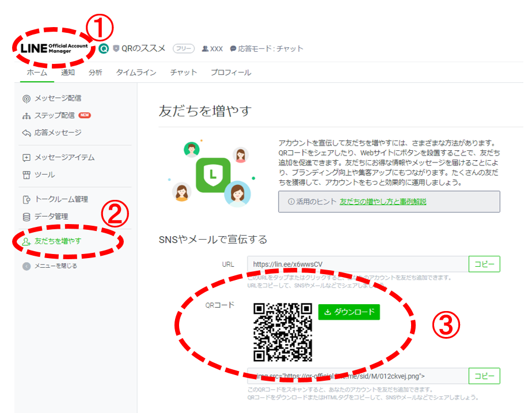Copy the friend-add URL
This screenshot has height=413, width=532.
(x=484, y=264)
